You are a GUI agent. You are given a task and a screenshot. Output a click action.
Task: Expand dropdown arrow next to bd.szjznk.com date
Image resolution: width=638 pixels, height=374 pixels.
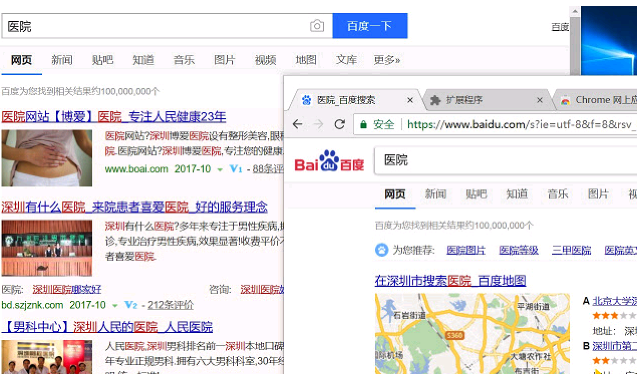tap(115, 306)
